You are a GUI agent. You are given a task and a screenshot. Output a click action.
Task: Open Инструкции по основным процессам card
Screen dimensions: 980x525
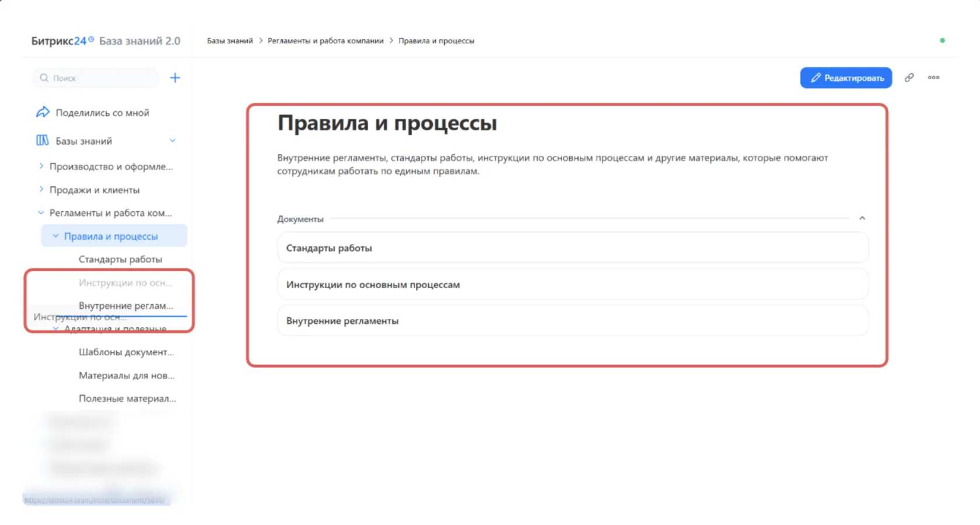point(572,285)
